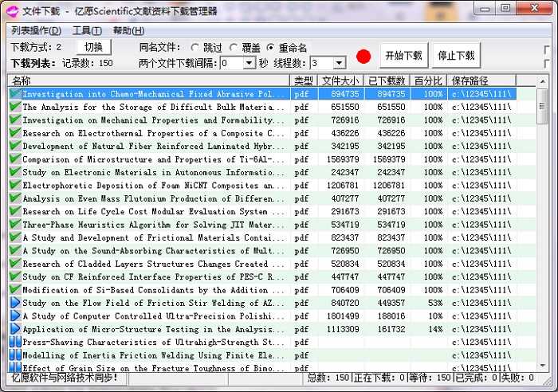Click green check icon of 'Investigation on Mechanical Properties' row
This screenshot has width=558, height=392.
[15, 120]
